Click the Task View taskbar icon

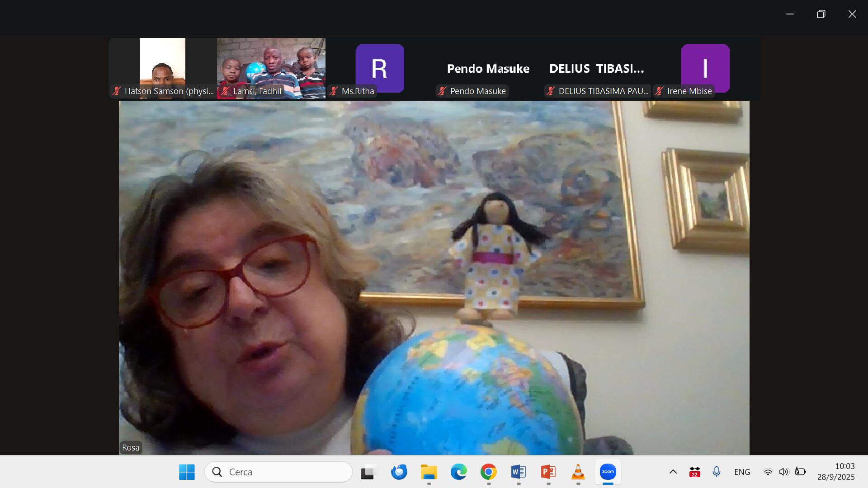coord(369,472)
